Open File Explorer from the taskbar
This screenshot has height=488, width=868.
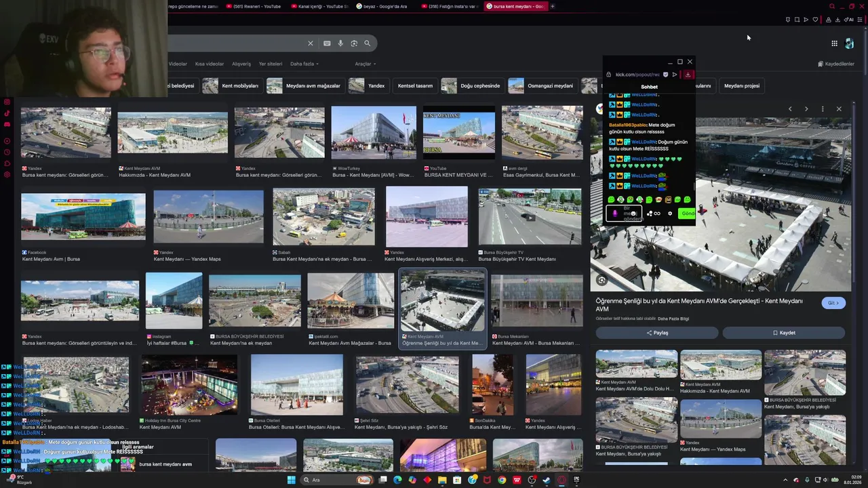pos(442,480)
